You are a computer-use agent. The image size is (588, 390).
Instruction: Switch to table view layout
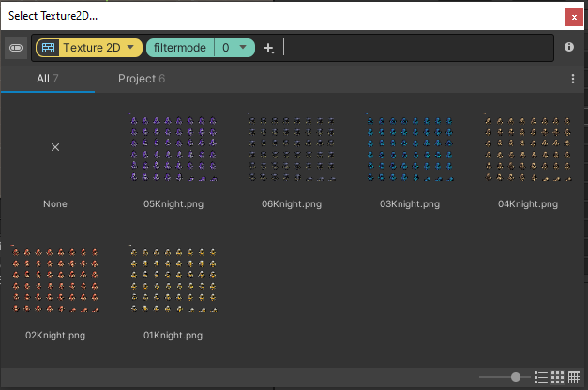pyautogui.click(x=573, y=377)
